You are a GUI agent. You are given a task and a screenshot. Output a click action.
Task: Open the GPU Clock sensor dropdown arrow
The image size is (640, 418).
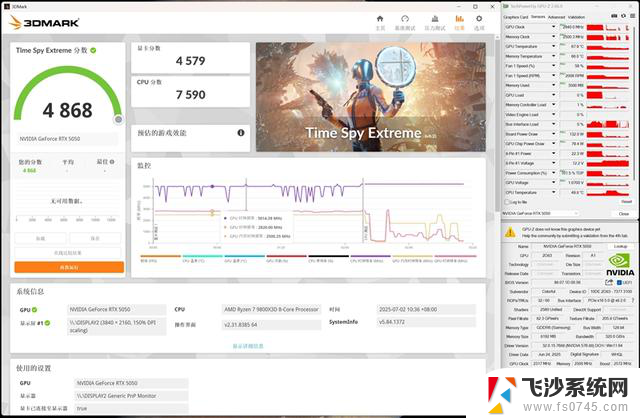[x=554, y=27]
